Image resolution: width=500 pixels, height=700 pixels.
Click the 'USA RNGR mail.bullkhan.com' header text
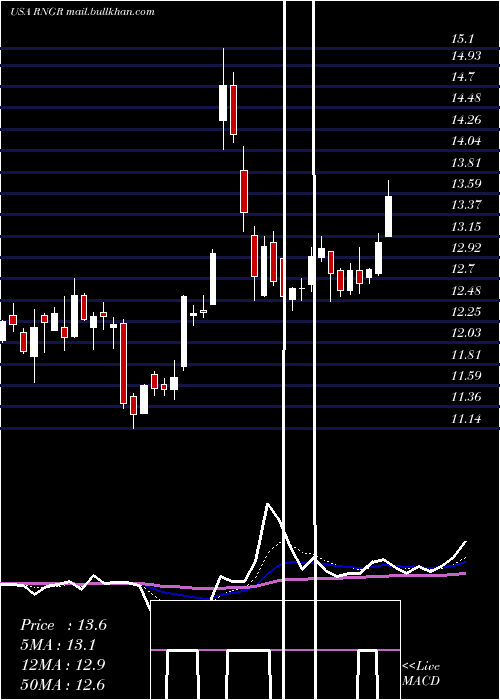(x=82, y=12)
